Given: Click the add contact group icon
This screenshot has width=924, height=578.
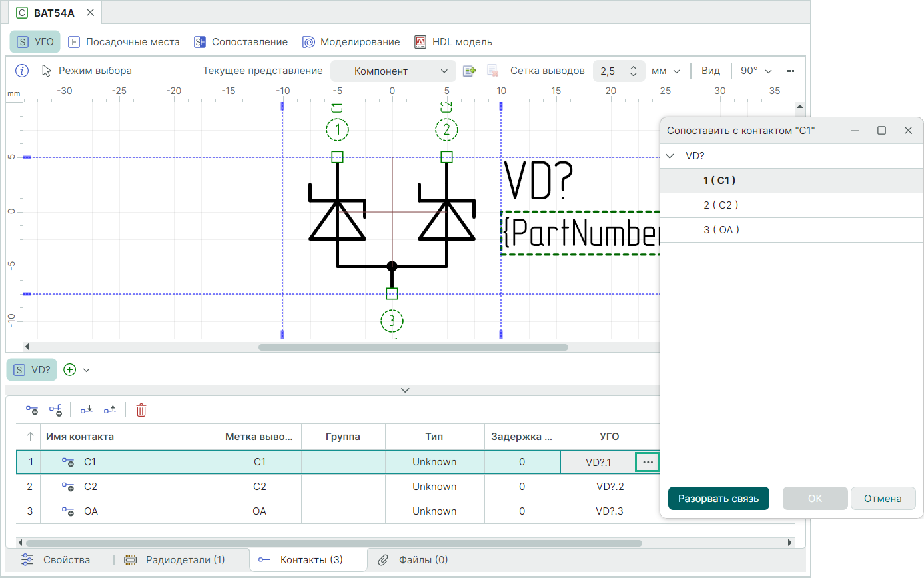Looking at the screenshot, I should point(56,410).
